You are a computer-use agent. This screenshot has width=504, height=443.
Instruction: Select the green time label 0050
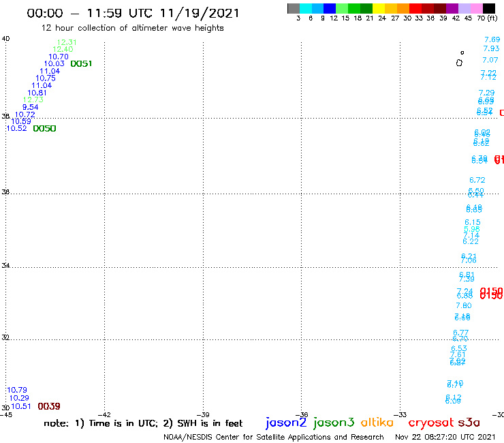pos(45,129)
